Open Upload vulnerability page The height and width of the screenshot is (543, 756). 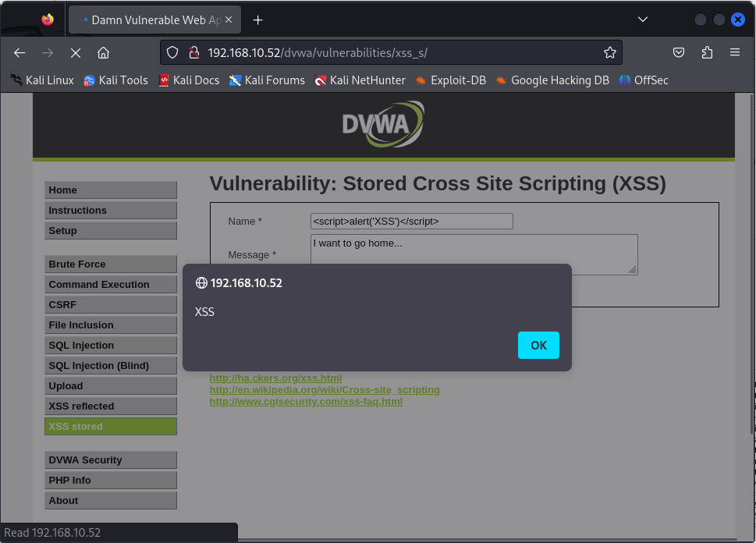tap(111, 385)
